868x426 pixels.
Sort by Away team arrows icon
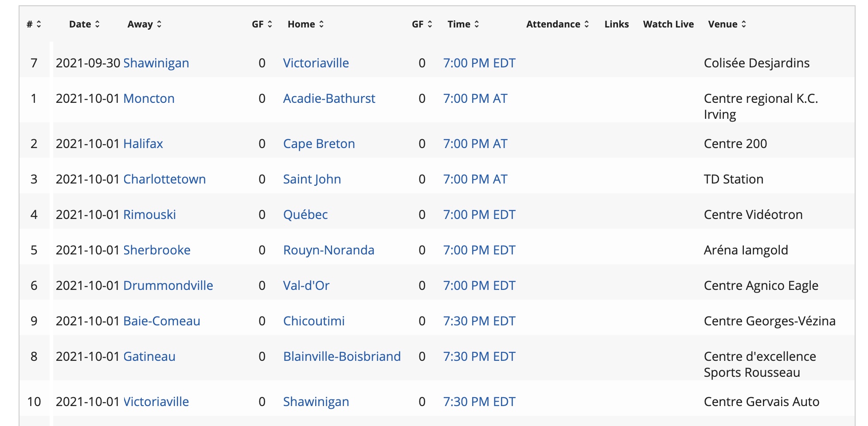(x=159, y=24)
